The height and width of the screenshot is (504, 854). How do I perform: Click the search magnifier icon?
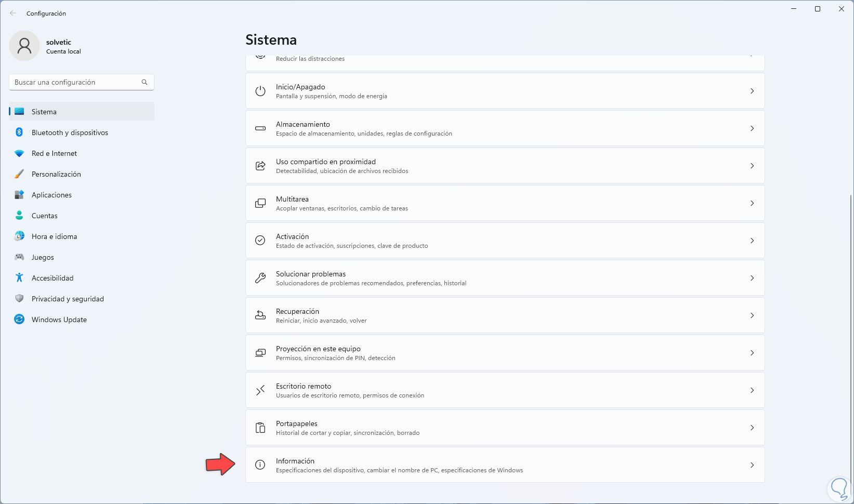pyautogui.click(x=144, y=82)
